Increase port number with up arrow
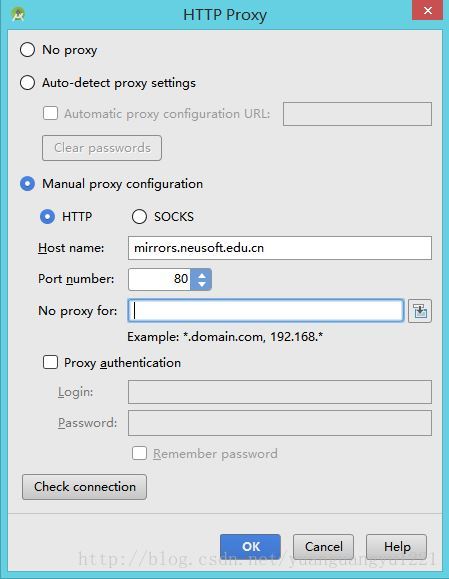Screen dimensions: 449x579 201,274
